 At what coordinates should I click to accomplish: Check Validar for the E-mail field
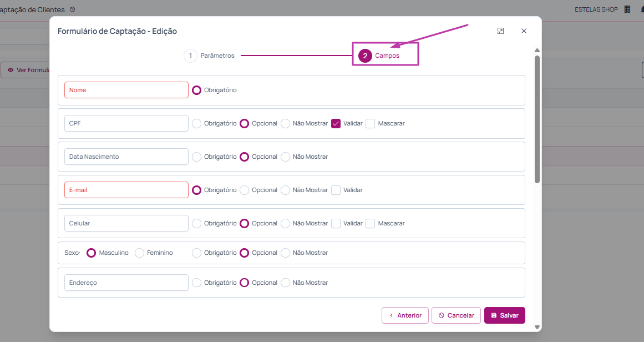tap(336, 190)
